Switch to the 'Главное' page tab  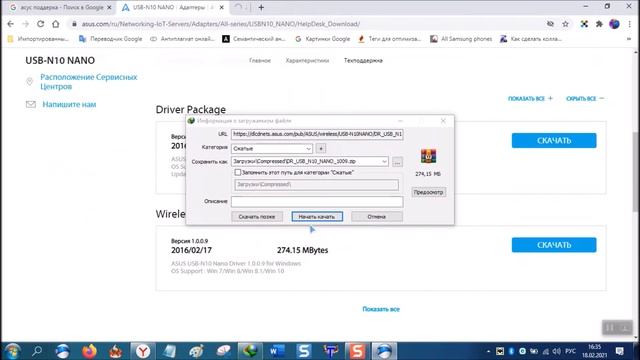[260, 60]
